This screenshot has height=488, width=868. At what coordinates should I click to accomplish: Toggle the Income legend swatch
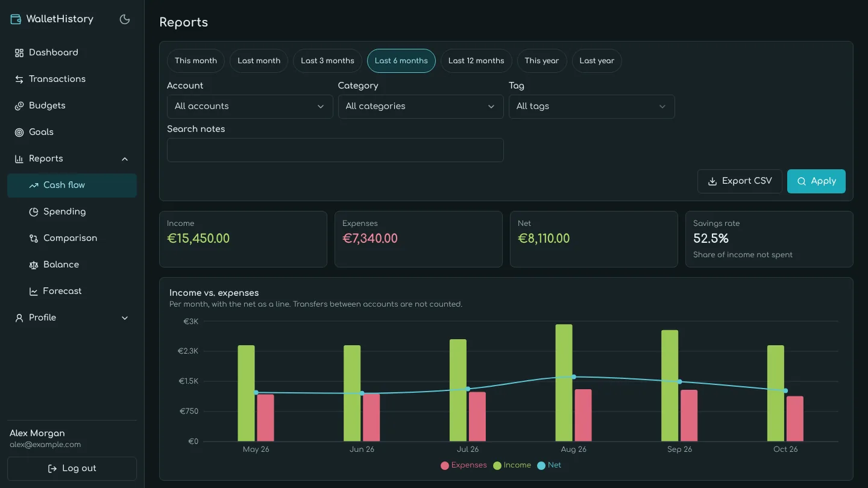pyautogui.click(x=497, y=466)
